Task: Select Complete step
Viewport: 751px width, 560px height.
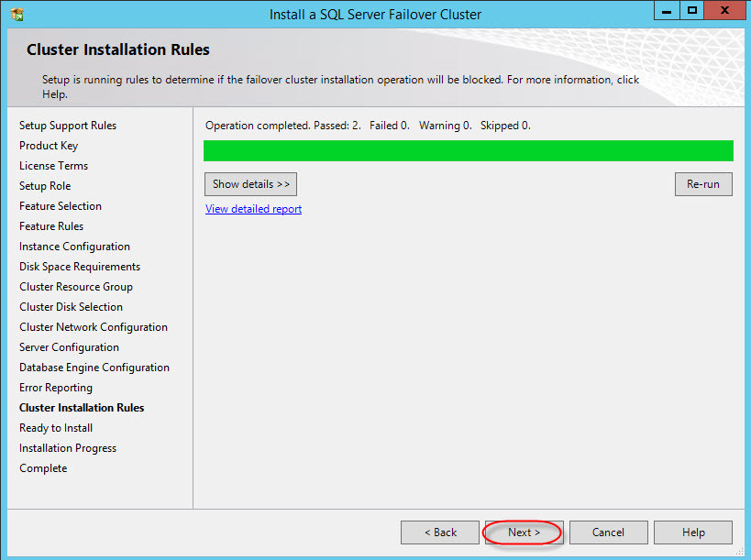Action: coord(43,468)
